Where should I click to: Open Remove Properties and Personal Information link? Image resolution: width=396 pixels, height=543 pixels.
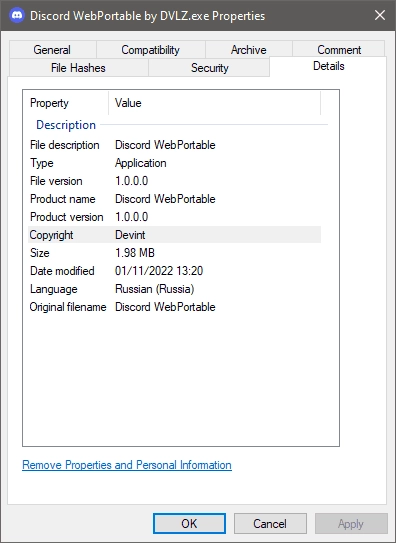[x=127, y=465]
